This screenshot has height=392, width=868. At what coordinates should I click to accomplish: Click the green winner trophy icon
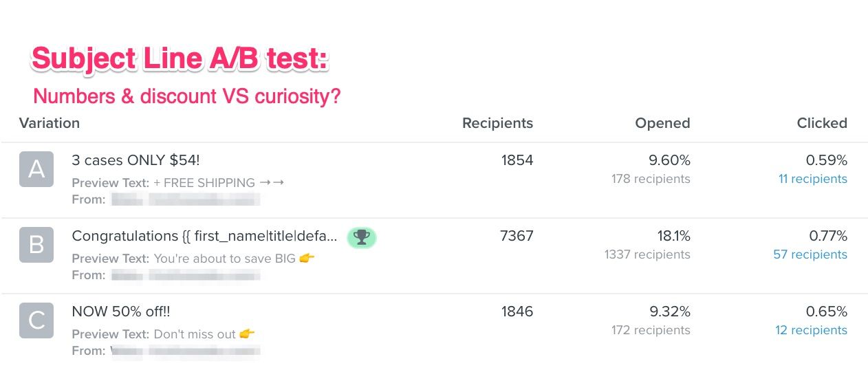[x=361, y=237]
